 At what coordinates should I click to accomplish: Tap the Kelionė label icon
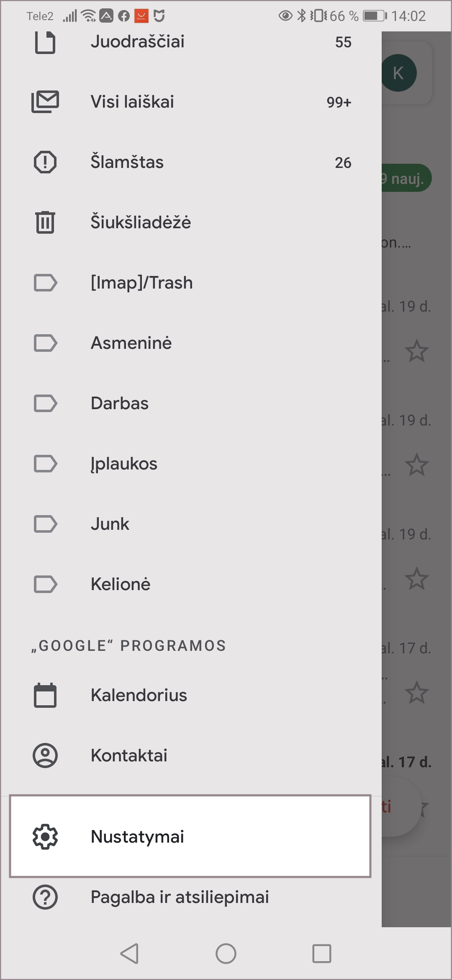click(45, 584)
